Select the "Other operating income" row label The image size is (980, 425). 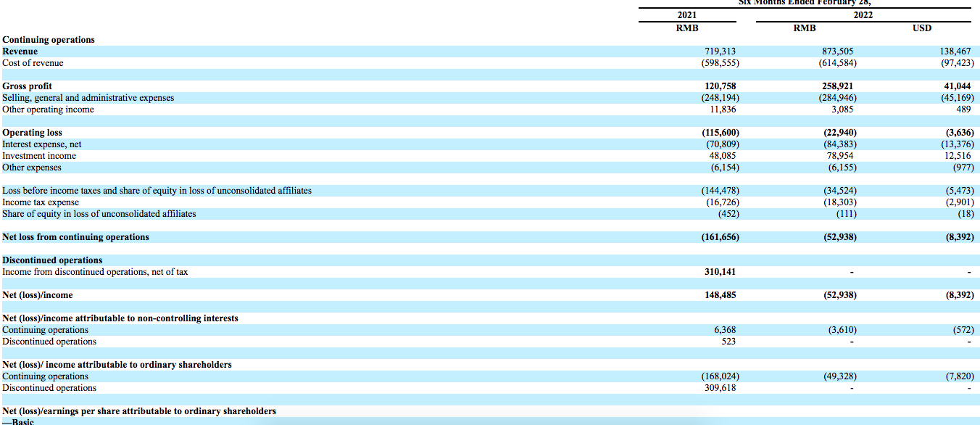[x=48, y=110]
